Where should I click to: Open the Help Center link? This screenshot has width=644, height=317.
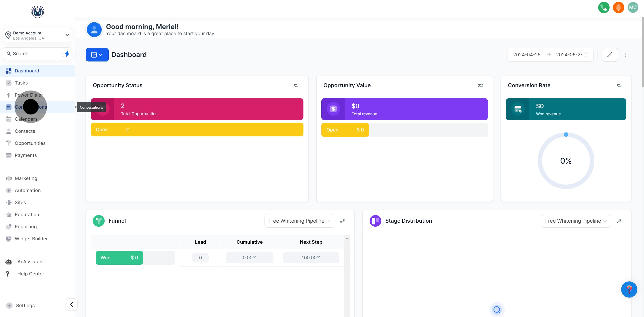30,274
